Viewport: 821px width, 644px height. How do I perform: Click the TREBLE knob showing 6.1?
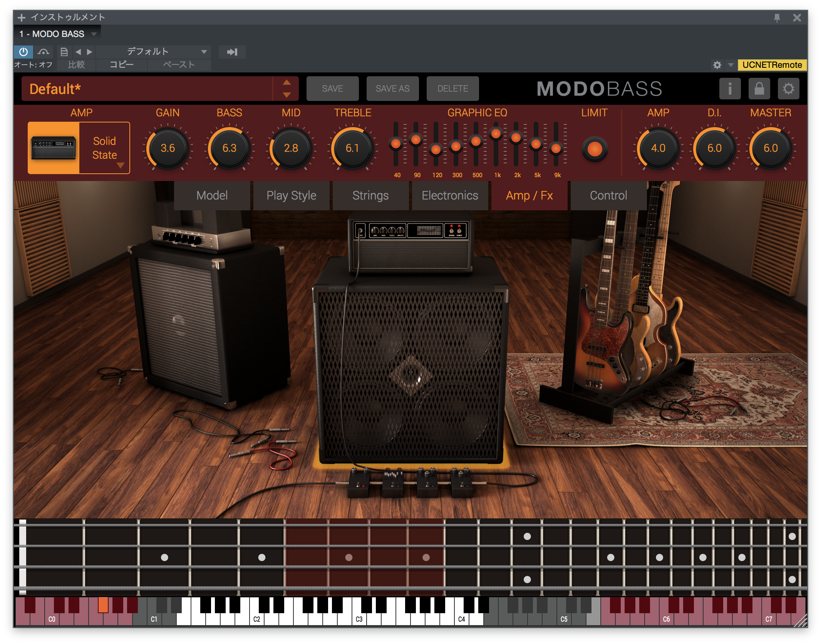pyautogui.click(x=352, y=148)
